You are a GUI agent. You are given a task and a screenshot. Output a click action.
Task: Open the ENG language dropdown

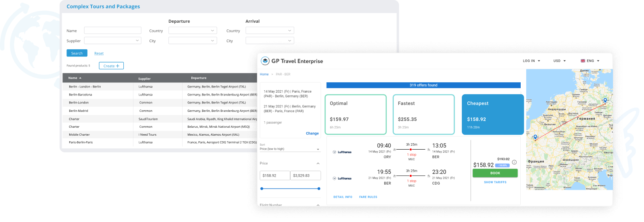coord(590,61)
